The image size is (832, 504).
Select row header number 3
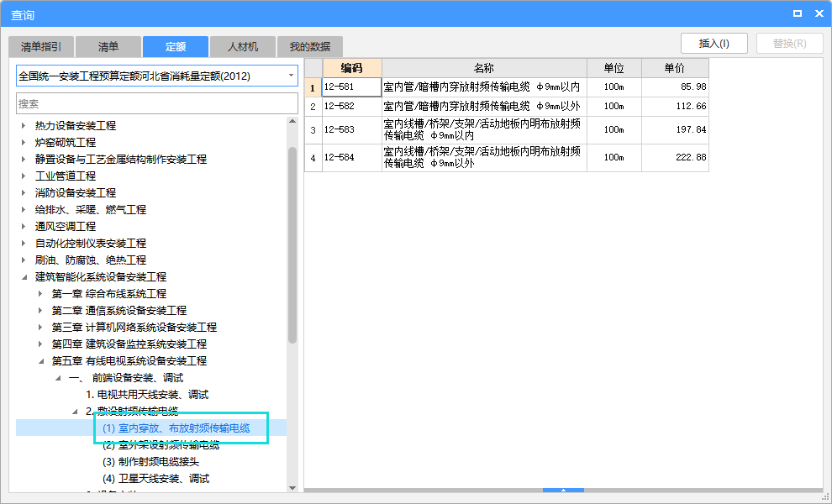[x=313, y=130]
